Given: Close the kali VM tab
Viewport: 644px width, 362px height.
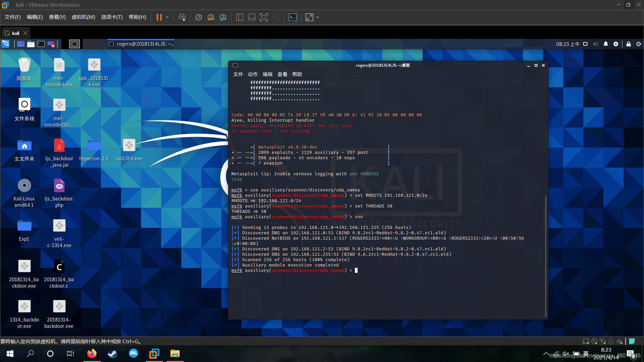Looking at the screenshot, I should pos(25,33).
